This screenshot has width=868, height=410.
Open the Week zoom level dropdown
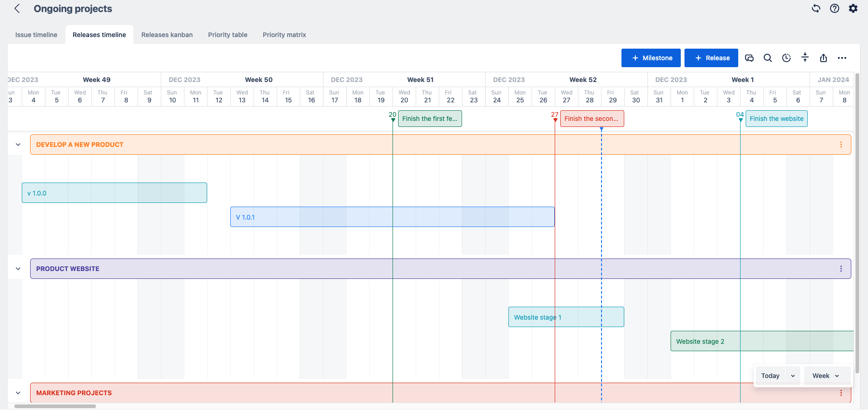click(826, 376)
